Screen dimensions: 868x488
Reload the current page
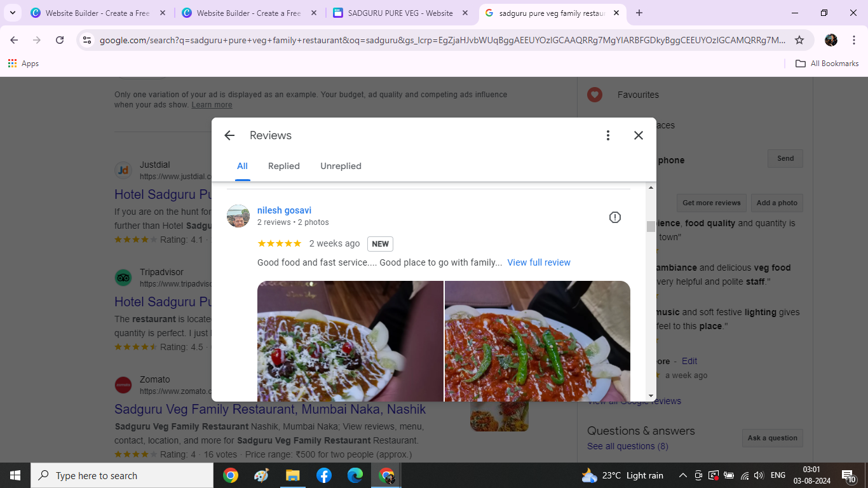click(x=60, y=40)
